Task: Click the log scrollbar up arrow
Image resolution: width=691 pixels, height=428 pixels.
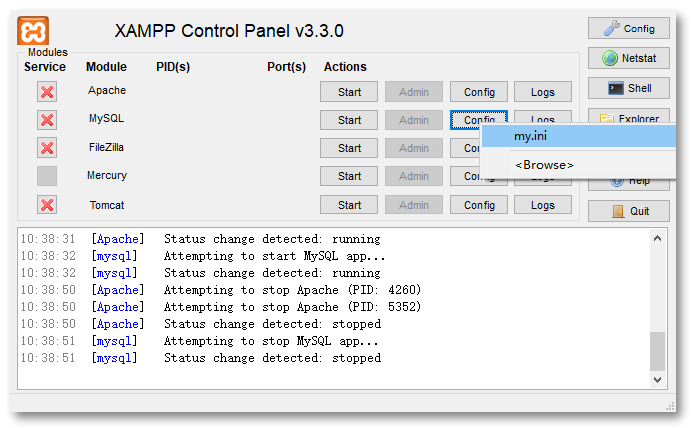Action: click(658, 238)
